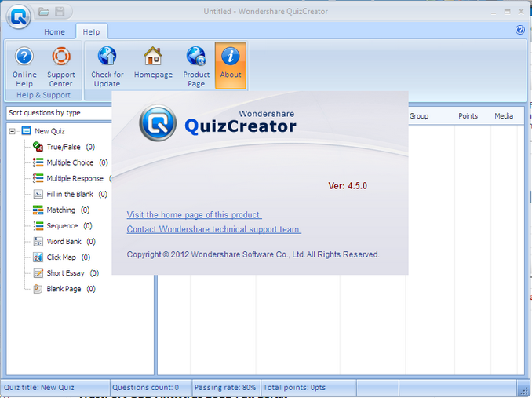The height and width of the screenshot is (398, 532).
Task: Click the Questions count: 0 status entry
Action: (x=145, y=388)
